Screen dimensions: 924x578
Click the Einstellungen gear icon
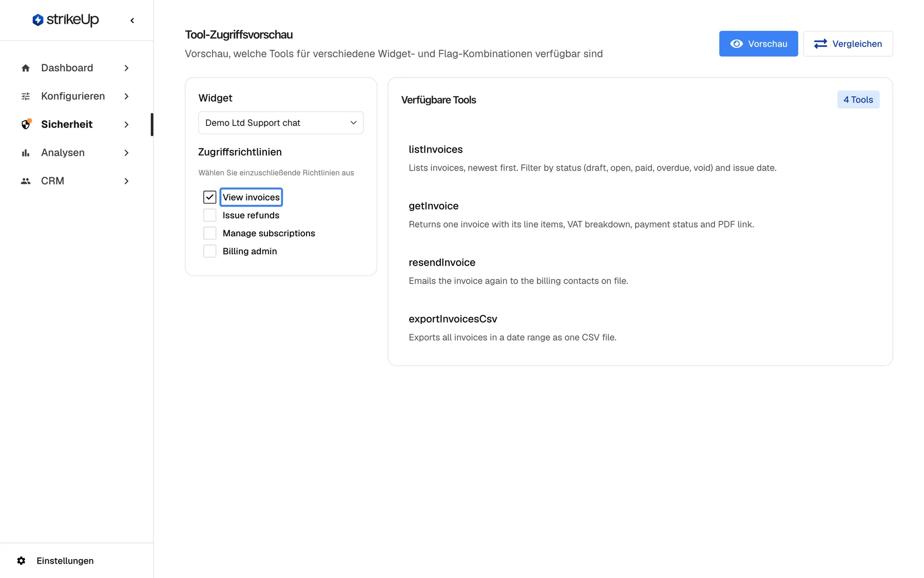click(21, 561)
